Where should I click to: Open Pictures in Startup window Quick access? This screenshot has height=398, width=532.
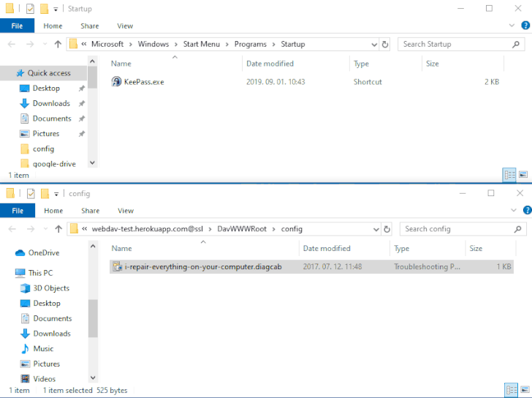46,133
